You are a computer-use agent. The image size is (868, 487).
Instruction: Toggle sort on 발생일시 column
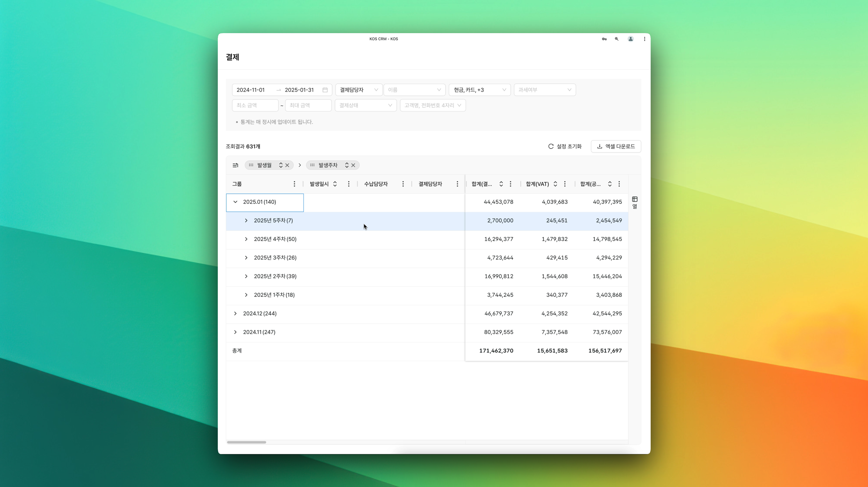[x=335, y=184]
